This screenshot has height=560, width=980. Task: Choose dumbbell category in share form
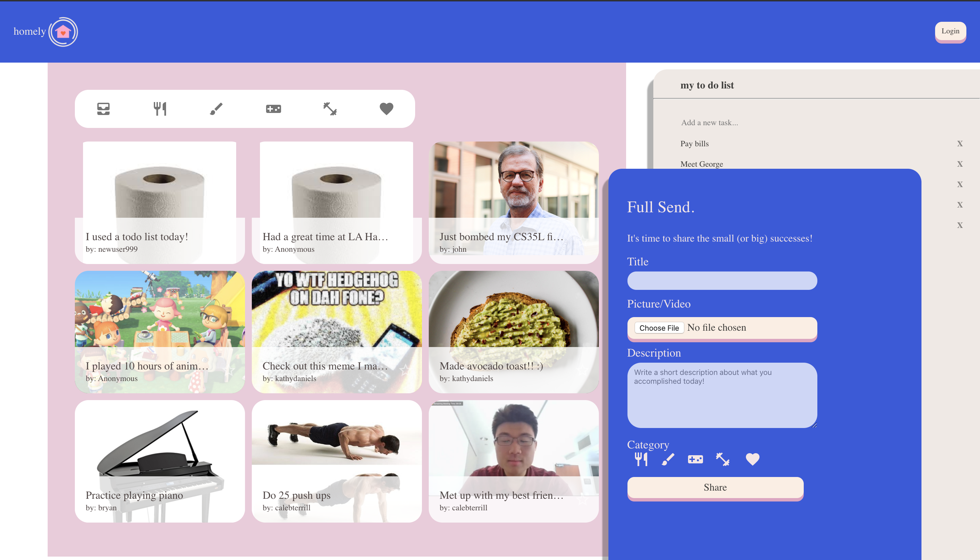tap(723, 459)
